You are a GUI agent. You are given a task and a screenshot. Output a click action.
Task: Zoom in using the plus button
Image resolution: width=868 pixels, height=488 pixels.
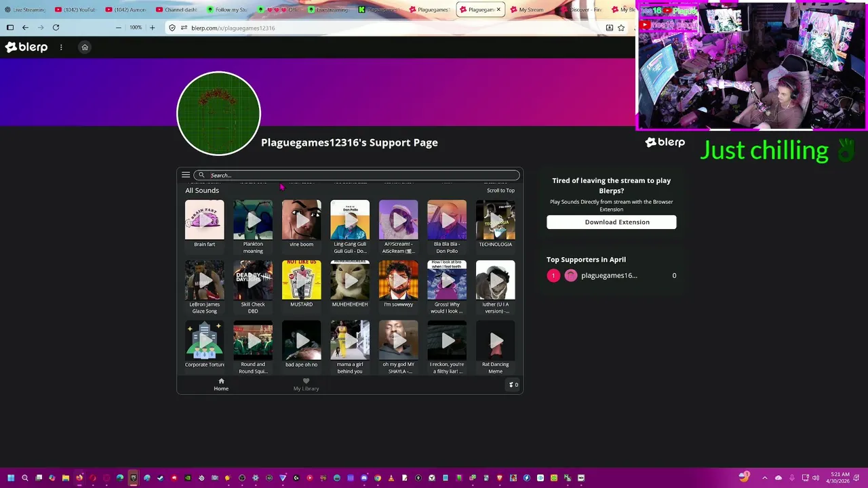point(152,28)
